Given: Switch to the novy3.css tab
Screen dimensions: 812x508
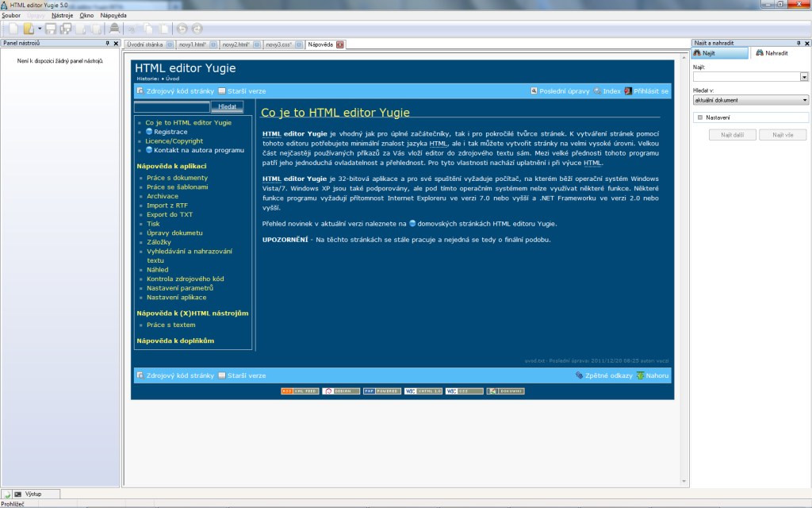Looking at the screenshot, I should tap(279, 44).
